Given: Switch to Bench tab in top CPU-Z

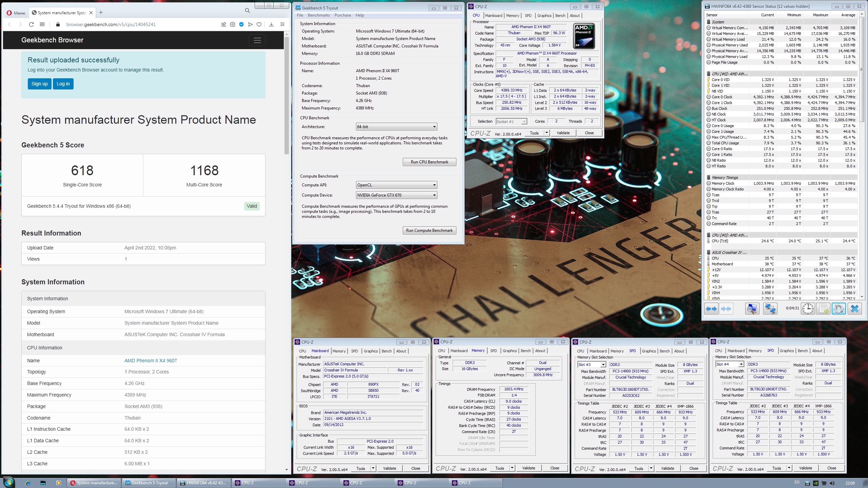Looking at the screenshot, I should 560,16.
